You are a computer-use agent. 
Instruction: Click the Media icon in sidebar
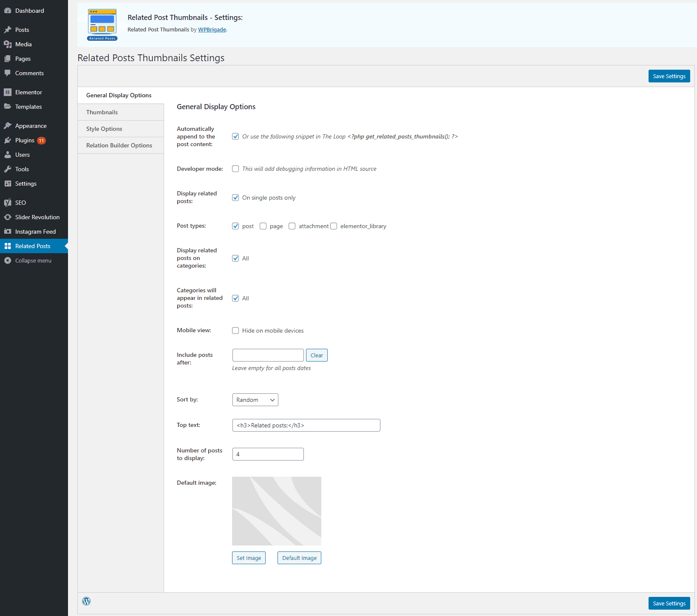[x=8, y=44]
